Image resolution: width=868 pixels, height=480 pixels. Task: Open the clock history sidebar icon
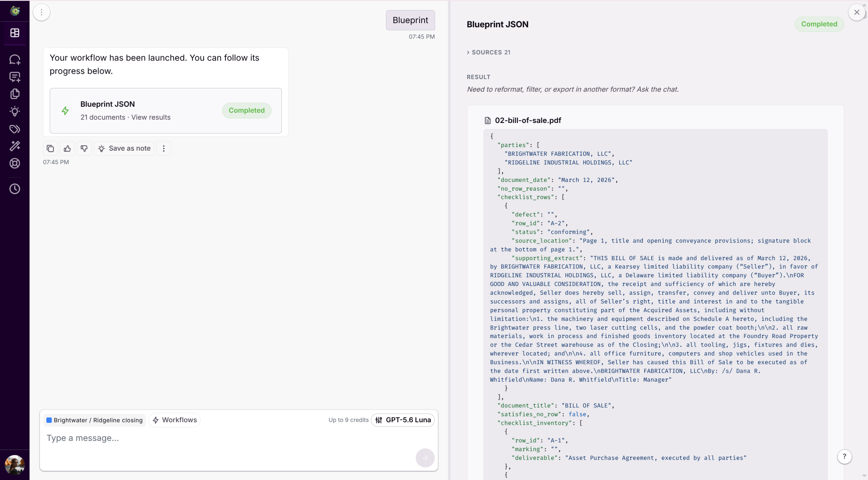point(15,189)
